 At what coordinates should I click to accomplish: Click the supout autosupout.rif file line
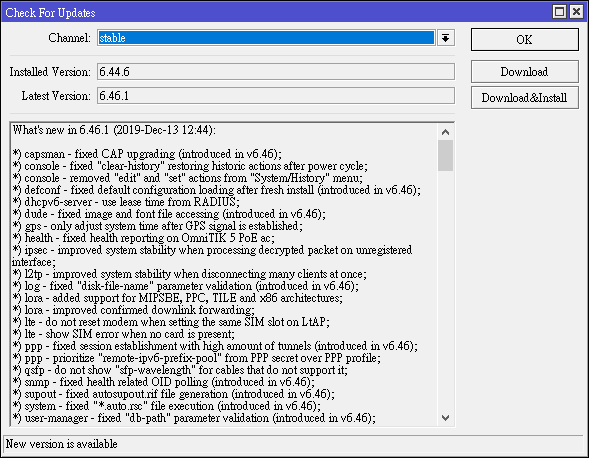(x=174, y=394)
